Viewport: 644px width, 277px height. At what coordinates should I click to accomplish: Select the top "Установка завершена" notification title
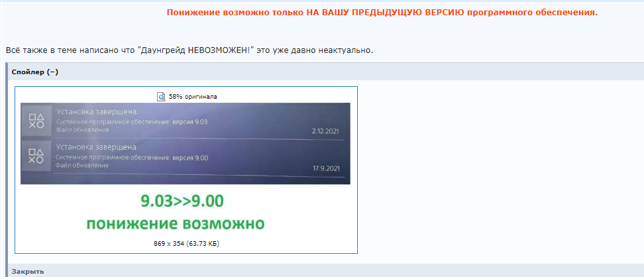[97, 112]
